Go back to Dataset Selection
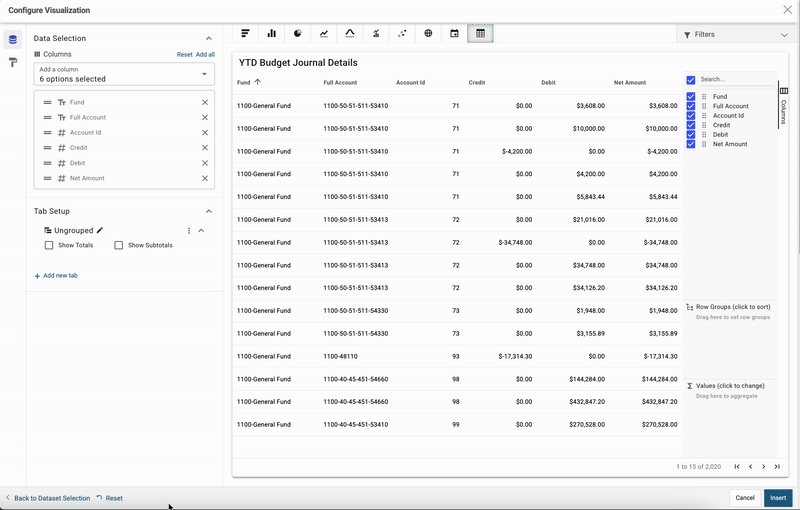This screenshot has height=510, width=800. tap(47, 498)
